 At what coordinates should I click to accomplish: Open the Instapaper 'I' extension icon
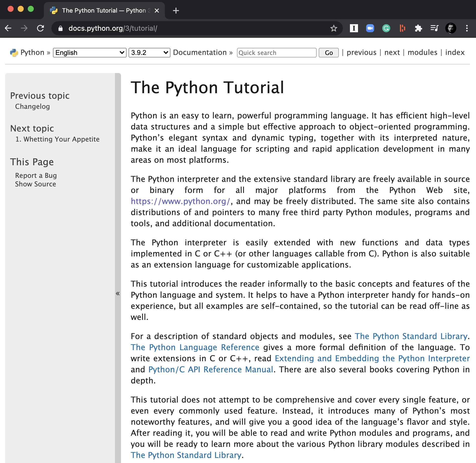coord(354,28)
